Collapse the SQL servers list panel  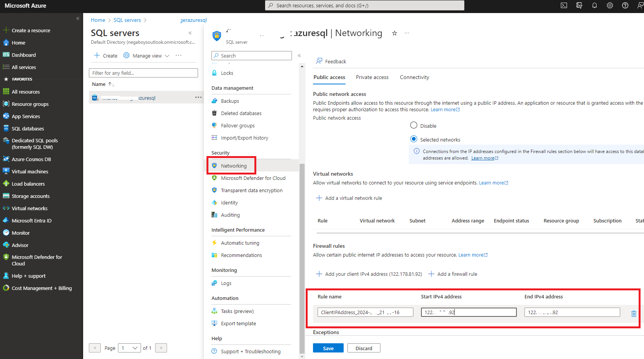[190, 33]
